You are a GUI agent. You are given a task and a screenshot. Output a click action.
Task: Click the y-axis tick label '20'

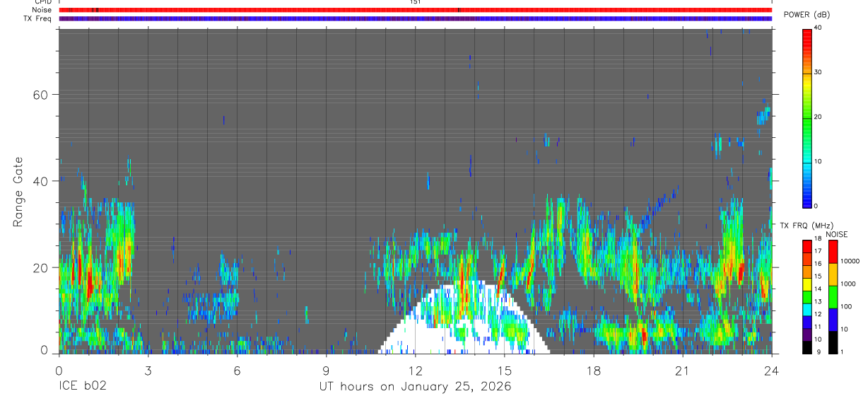(x=40, y=268)
